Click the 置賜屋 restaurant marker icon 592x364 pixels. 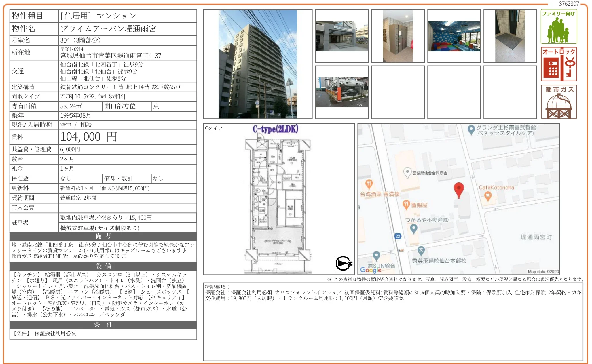pyautogui.click(x=406, y=205)
